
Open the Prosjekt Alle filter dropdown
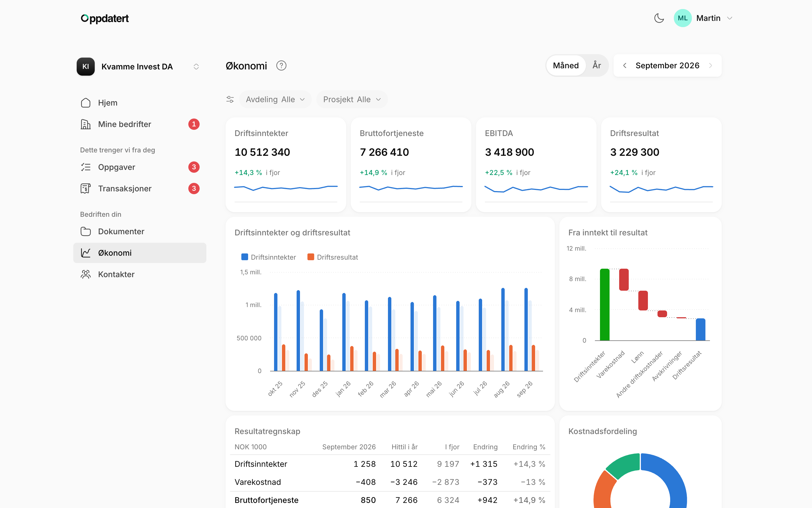pyautogui.click(x=352, y=99)
